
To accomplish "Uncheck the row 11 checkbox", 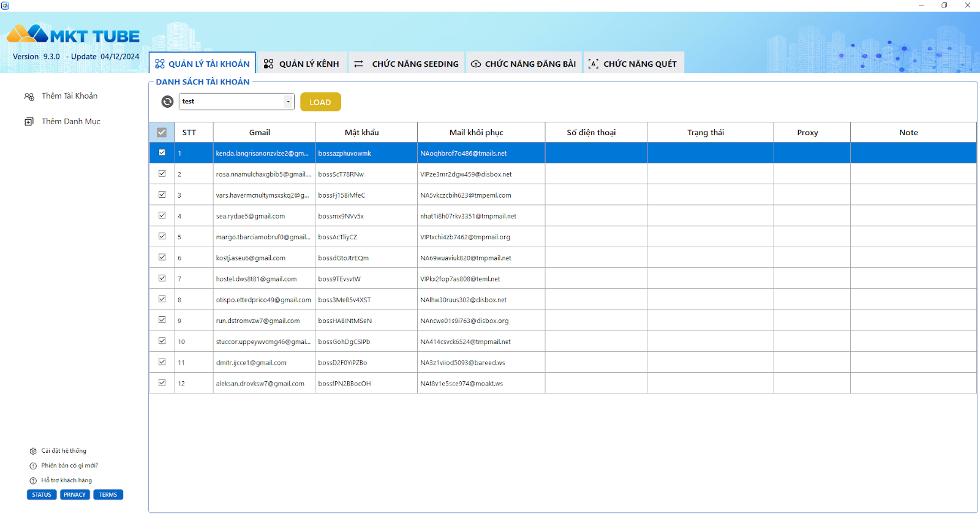I will point(162,361).
